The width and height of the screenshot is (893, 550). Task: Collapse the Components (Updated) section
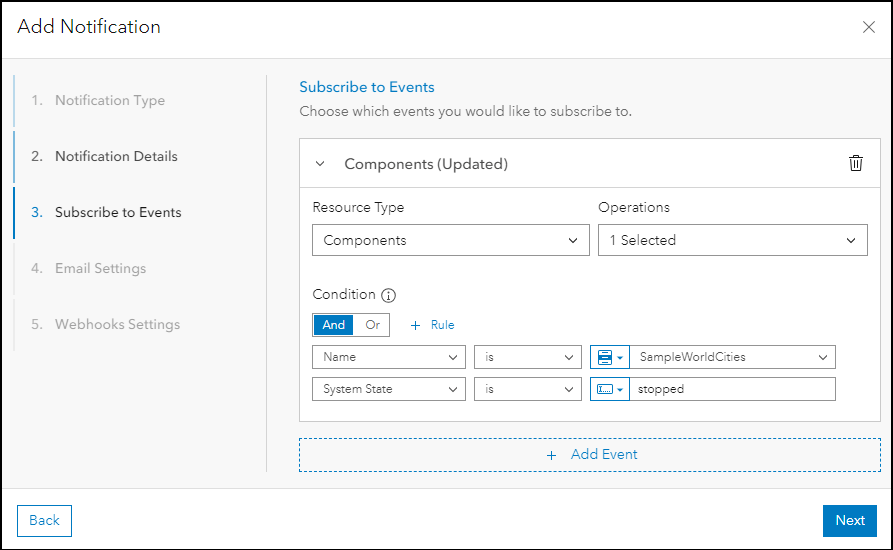pos(320,164)
